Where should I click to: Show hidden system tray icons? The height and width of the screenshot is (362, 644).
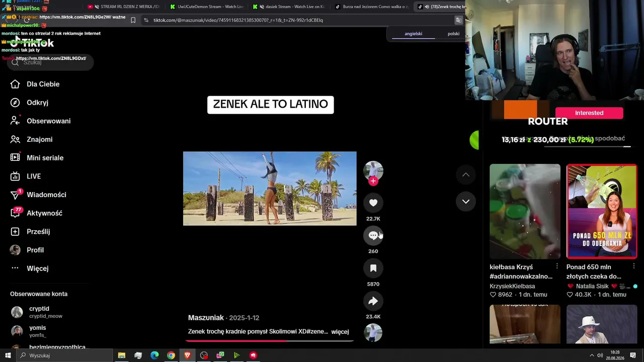click(x=592, y=355)
